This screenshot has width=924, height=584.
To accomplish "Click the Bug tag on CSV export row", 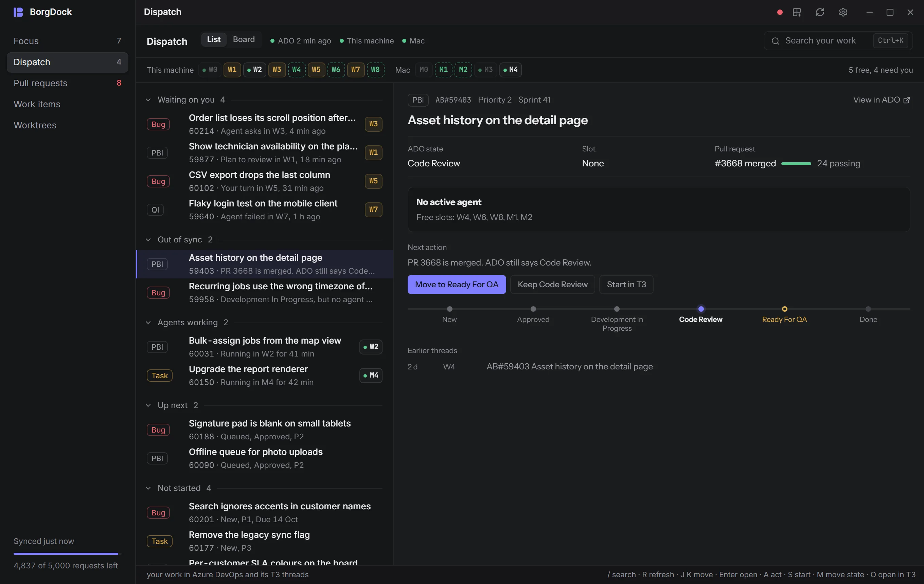I will (158, 181).
